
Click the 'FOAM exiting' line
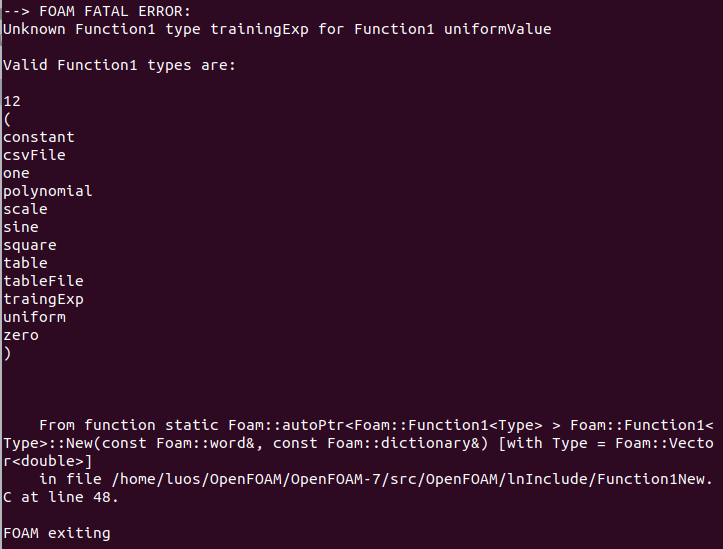[57, 533]
